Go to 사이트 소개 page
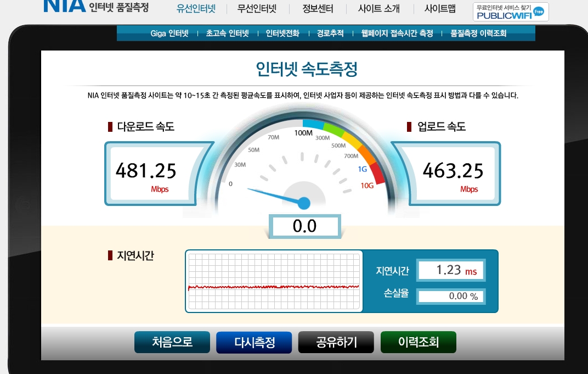The width and height of the screenshot is (588, 374). coord(378,9)
